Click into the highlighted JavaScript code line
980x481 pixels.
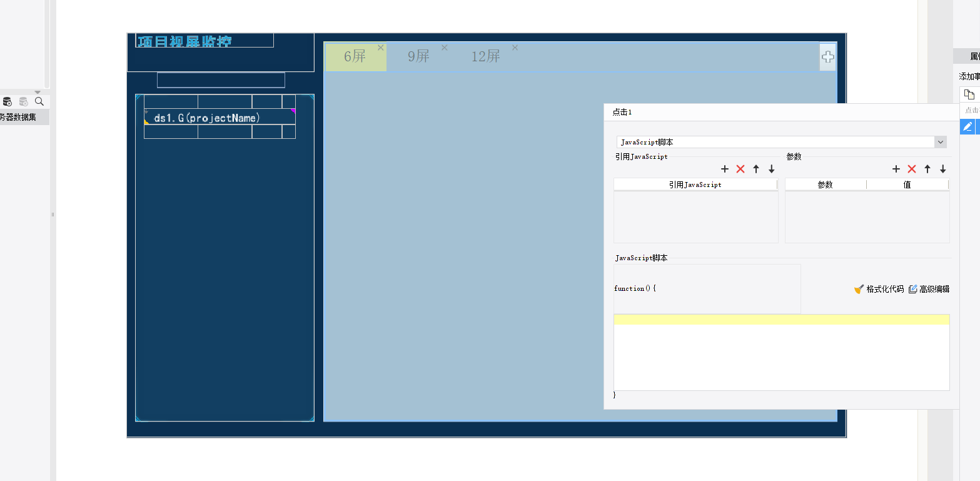pyautogui.click(x=781, y=320)
